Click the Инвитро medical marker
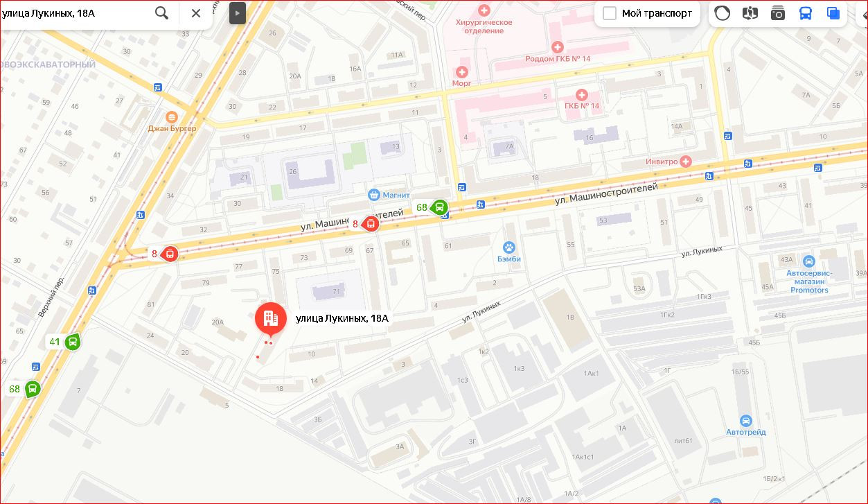 click(x=686, y=162)
